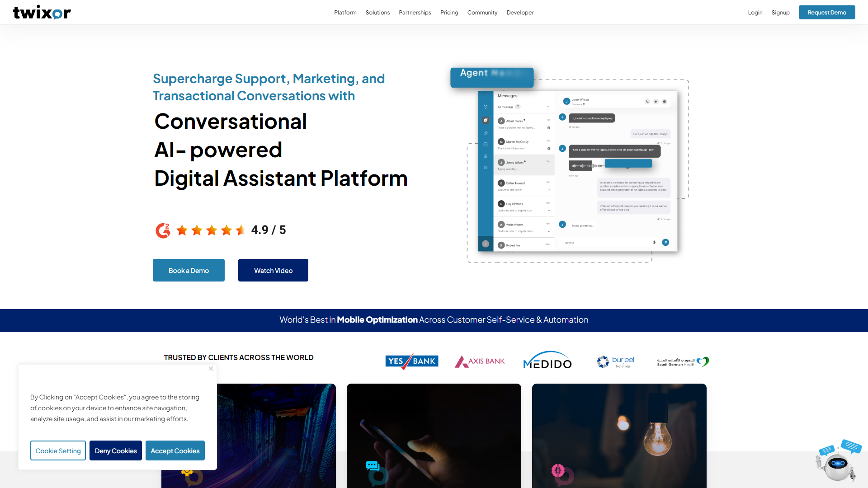Screen dimensions: 868x488
Task: Select the Messages icon in chat sidebar
Action: click(x=485, y=120)
